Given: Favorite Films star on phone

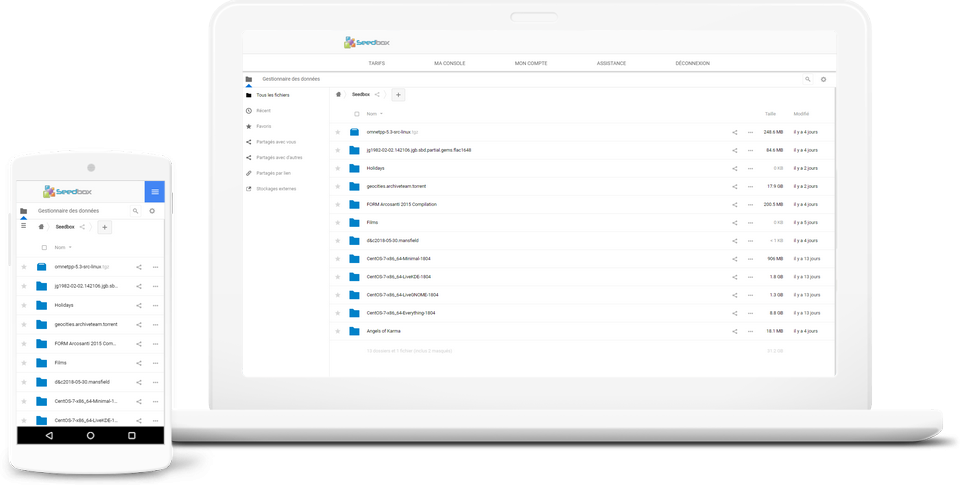Looking at the screenshot, I should (x=24, y=363).
